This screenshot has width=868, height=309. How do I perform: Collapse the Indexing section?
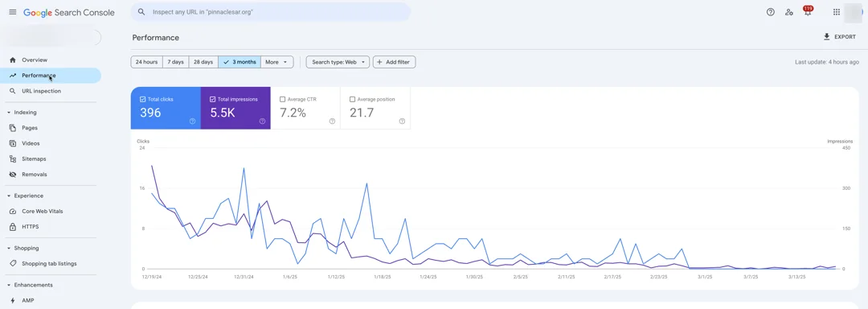click(x=9, y=113)
